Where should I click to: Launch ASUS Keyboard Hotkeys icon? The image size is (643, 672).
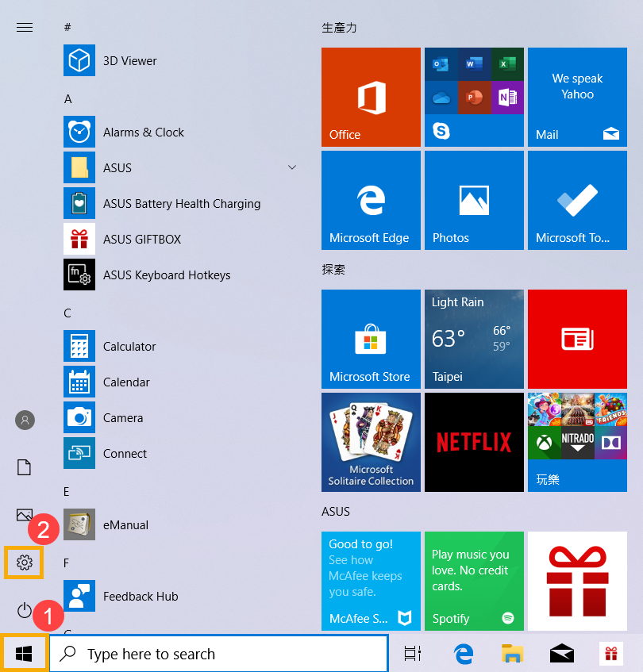pos(79,275)
